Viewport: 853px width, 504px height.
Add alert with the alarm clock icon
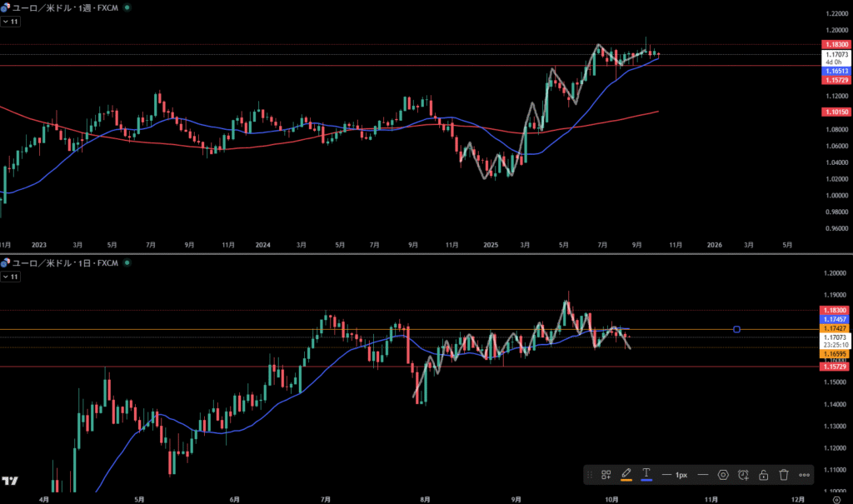point(743,475)
